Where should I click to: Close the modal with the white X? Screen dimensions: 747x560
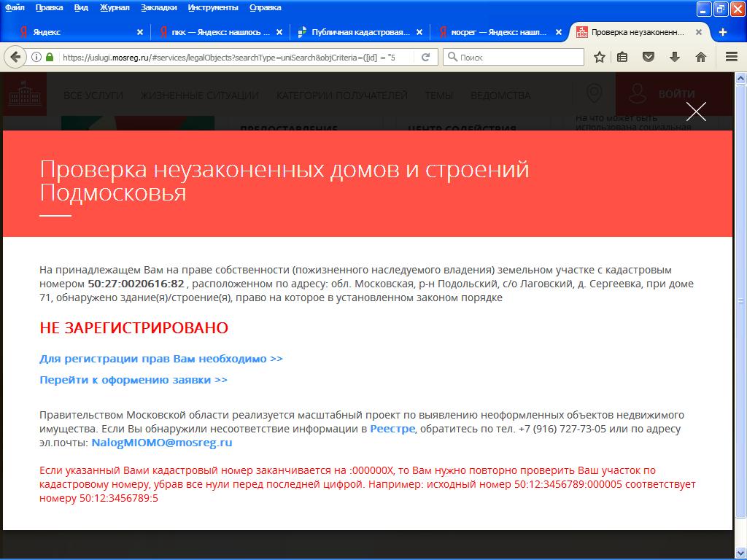pos(696,112)
